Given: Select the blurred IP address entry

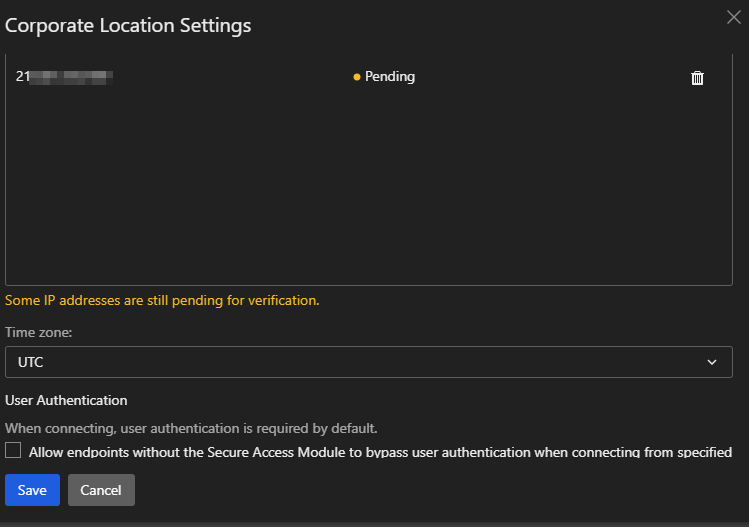Looking at the screenshot, I should coord(65,76).
